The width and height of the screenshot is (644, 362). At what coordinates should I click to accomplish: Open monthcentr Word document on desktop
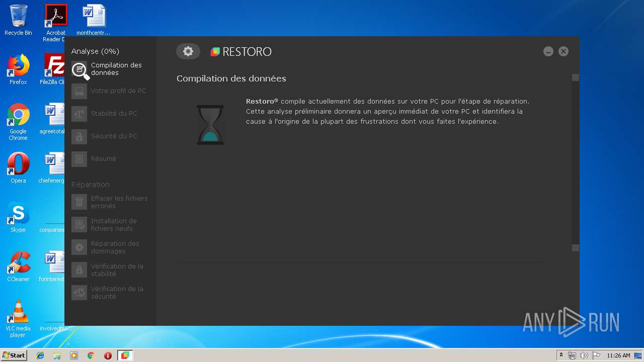pyautogui.click(x=94, y=20)
